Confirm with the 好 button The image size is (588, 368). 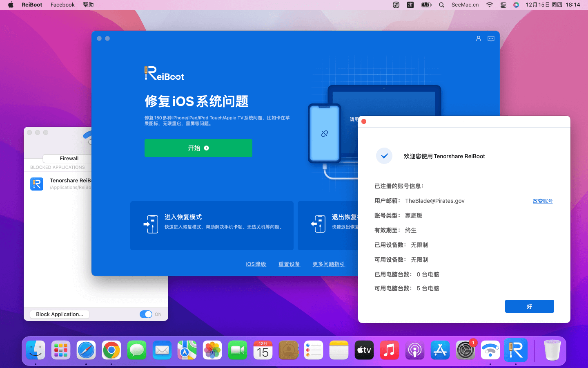[x=530, y=306]
